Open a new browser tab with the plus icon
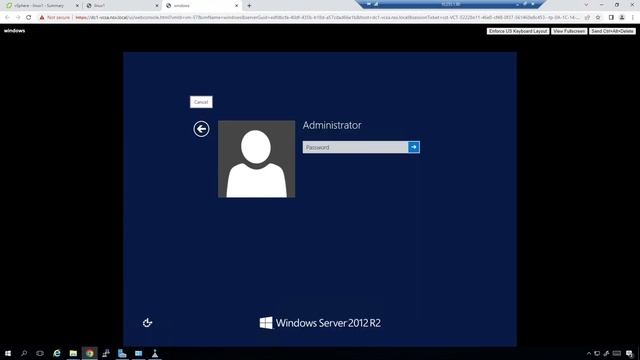 click(x=249, y=6)
